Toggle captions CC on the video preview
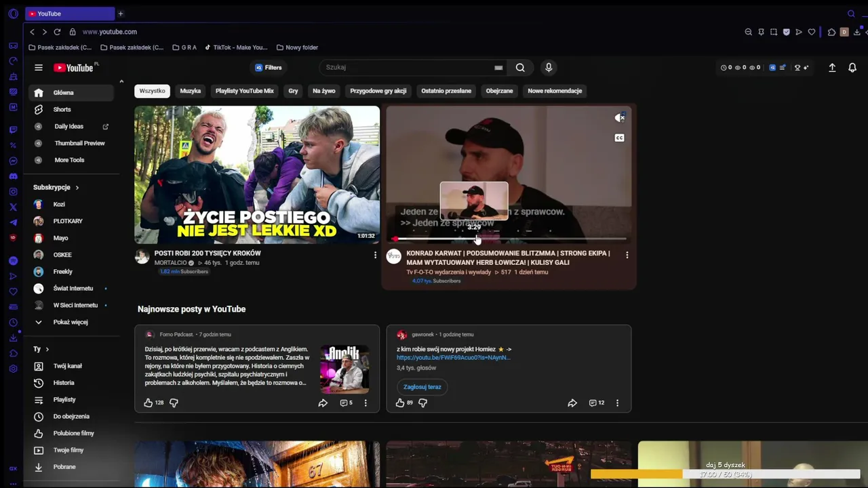This screenshot has height=488, width=868. (x=619, y=138)
